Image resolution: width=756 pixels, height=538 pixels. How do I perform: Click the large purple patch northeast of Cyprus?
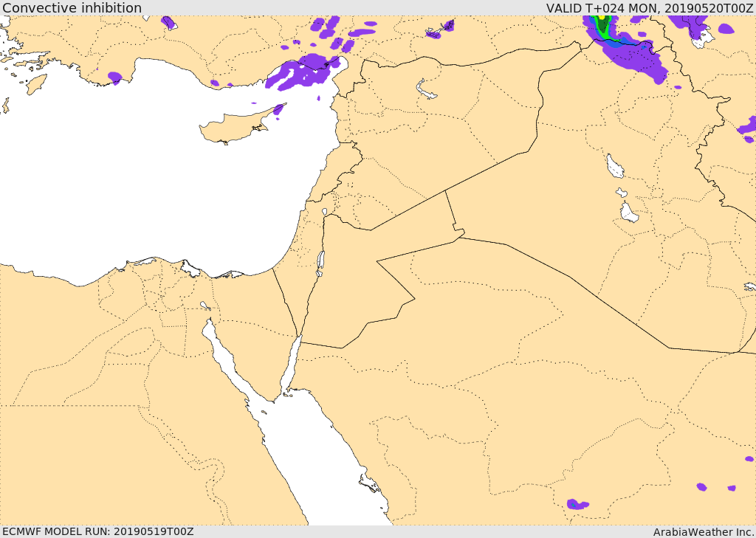point(303,72)
